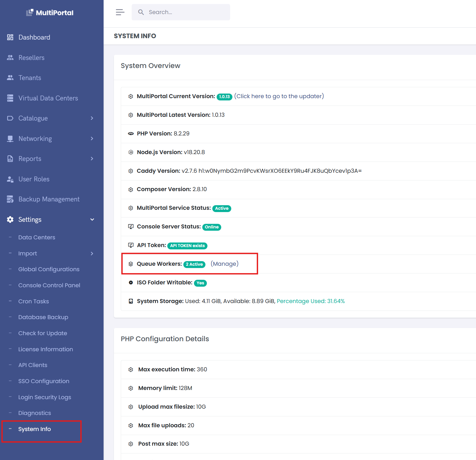The width and height of the screenshot is (476, 460).
Task: Click the MultiPortal Service Status Active badge
Action: click(222, 208)
